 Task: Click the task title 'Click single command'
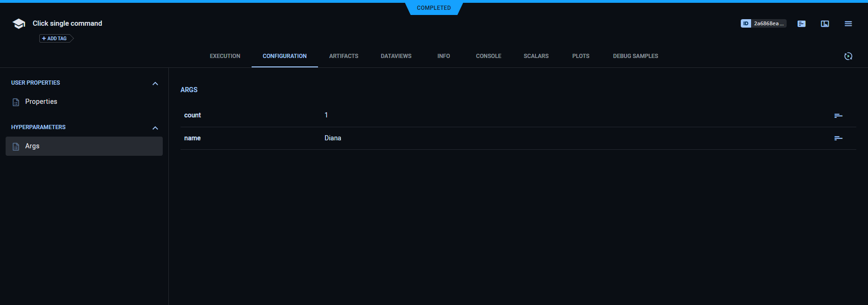click(x=67, y=23)
